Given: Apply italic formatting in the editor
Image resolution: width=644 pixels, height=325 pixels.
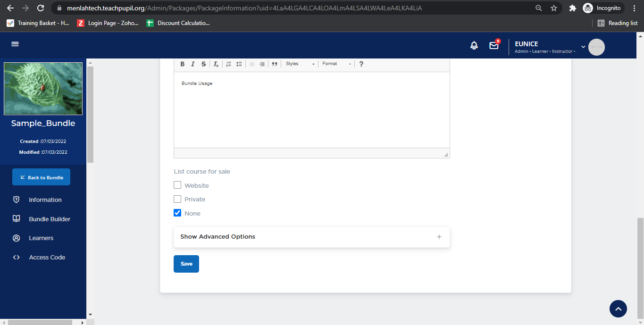Looking at the screenshot, I should point(193,64).
